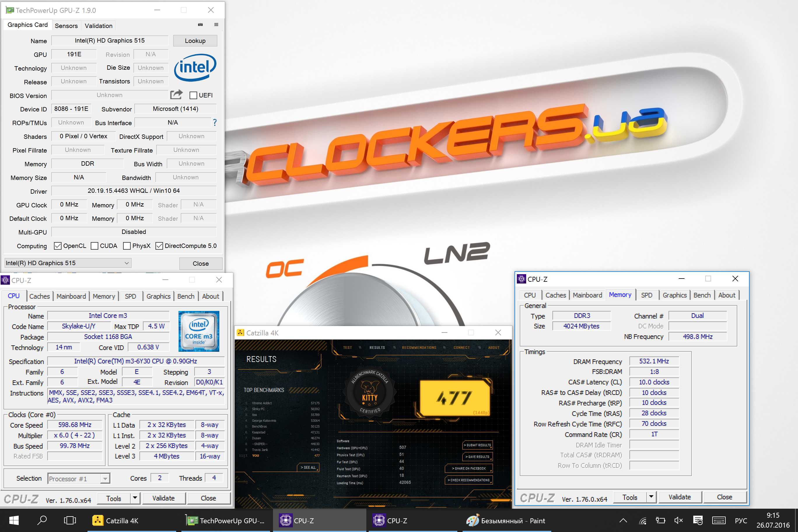The height and width of the screenshot is (532, 798).
Task: Open GPU selection dropdown Intel HD Graphics 515
Action: tap(68, 263)
